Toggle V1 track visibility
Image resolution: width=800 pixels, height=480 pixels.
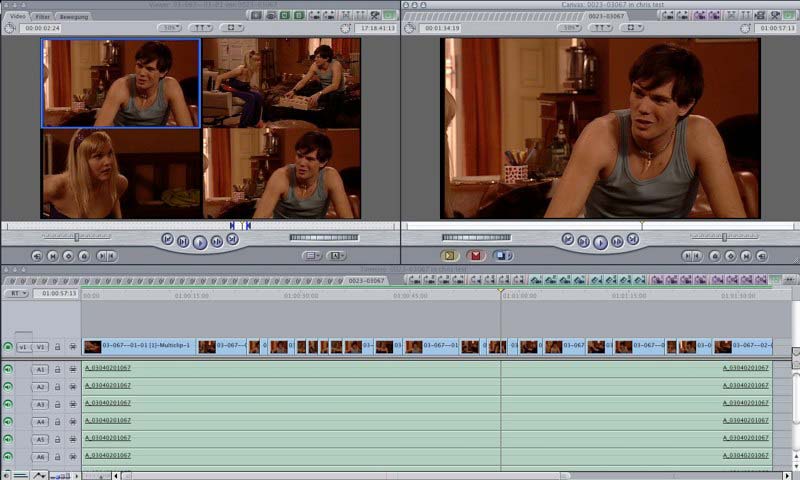(8, 347)
